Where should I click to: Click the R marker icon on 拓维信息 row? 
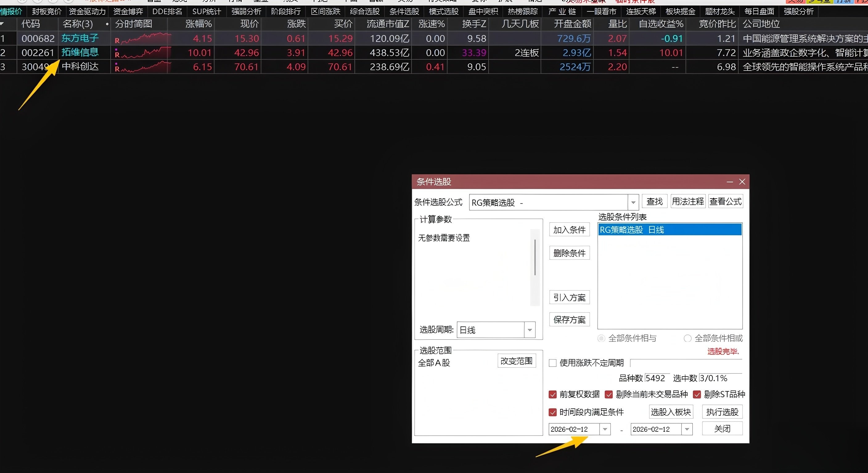click(x=117, y=55)
